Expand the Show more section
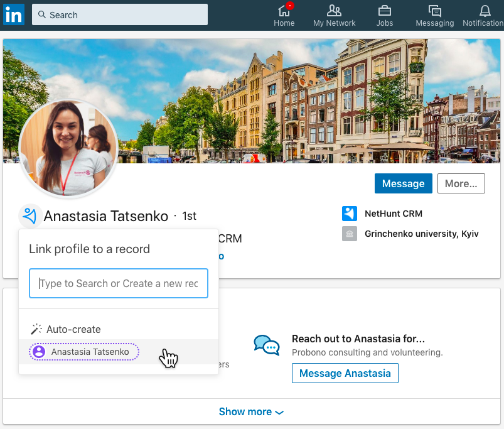 (251, 412)
